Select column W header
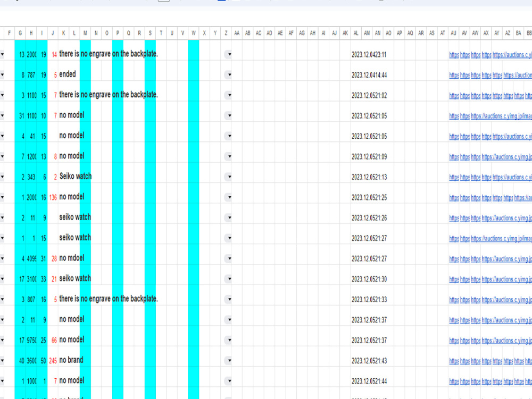Image resolution: width=532 pixels, height=399 pixels. [194, 33]
